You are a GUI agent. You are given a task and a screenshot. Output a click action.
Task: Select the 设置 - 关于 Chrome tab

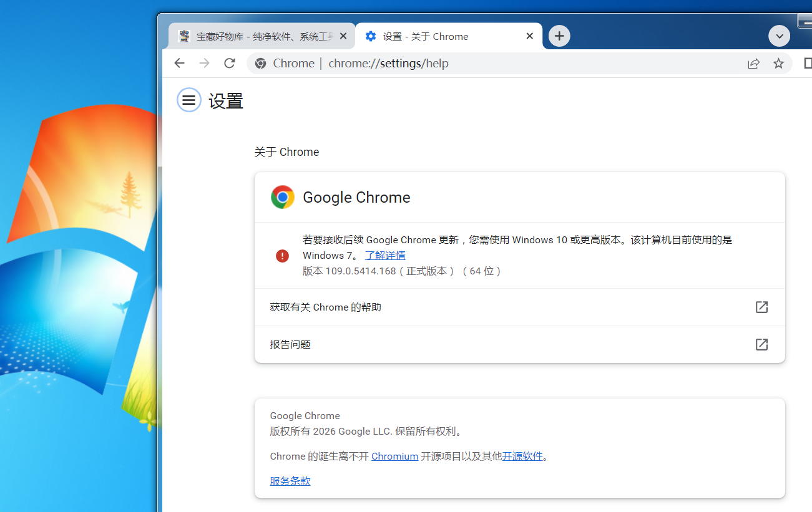click(449, 36)
